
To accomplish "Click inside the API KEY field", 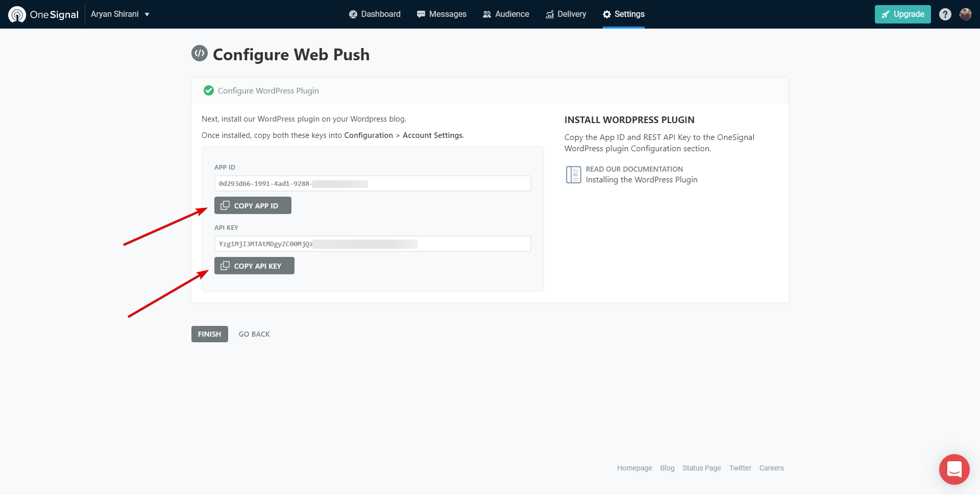I will coord(373,244).
